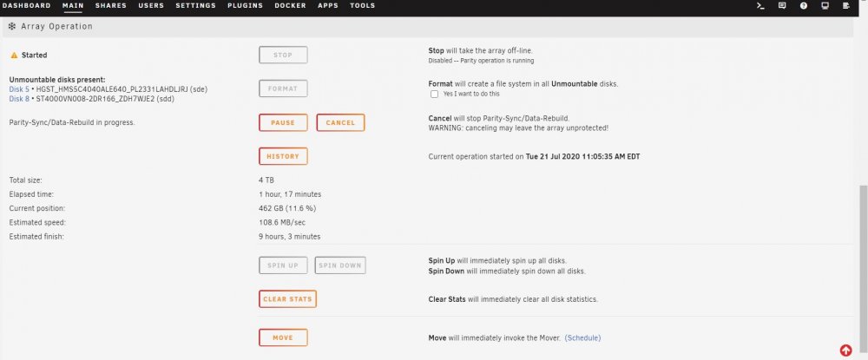The width and height of the screenshot is (868, 360).
Task: Click the Started warning triangle icon
Action: pos(15,56)
